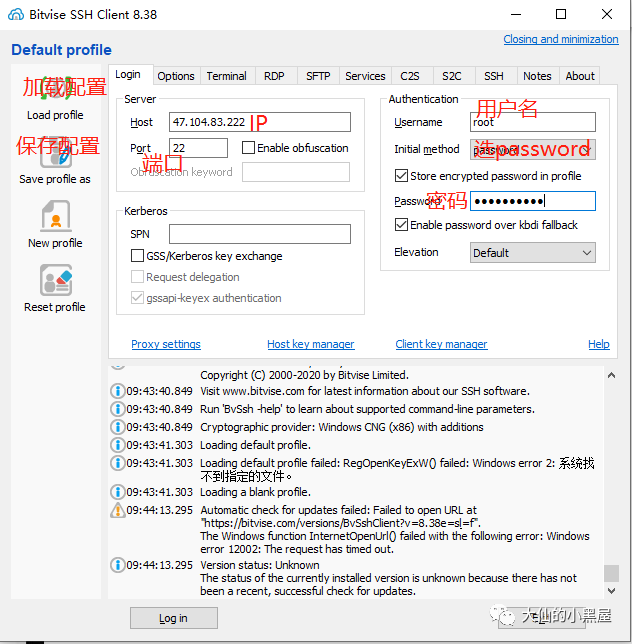Switch to the SFTP tab
Image resolution: width=632 pixels, height=644 pixels.
318,76
